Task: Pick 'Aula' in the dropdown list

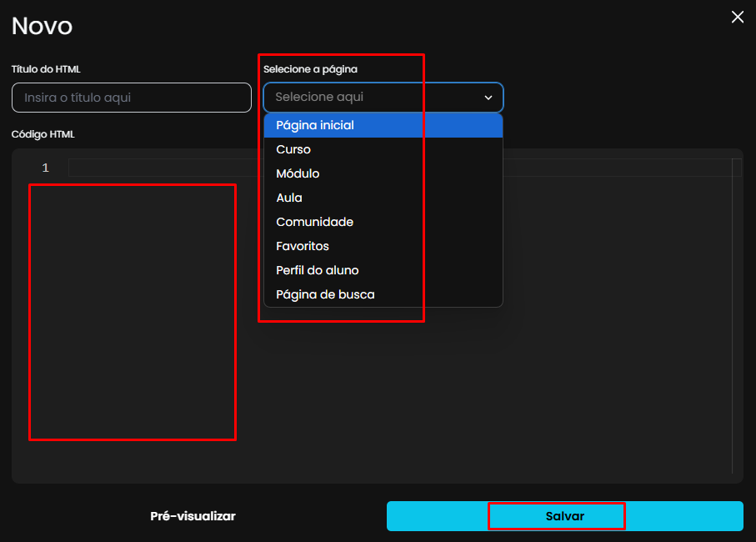Action: (383, 198)
